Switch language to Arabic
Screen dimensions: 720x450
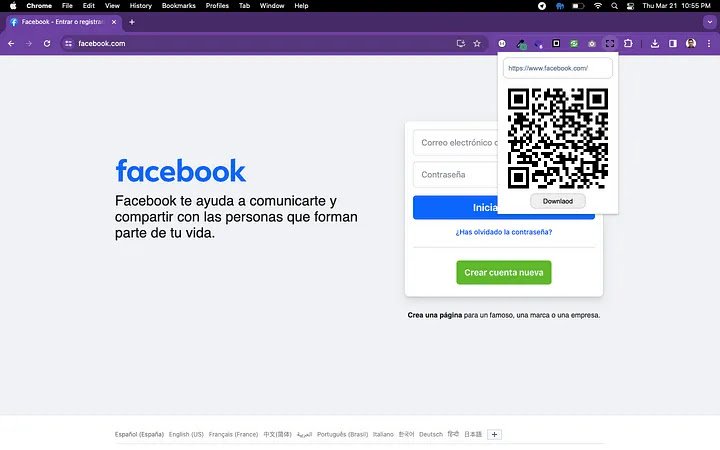pos(304,434)
